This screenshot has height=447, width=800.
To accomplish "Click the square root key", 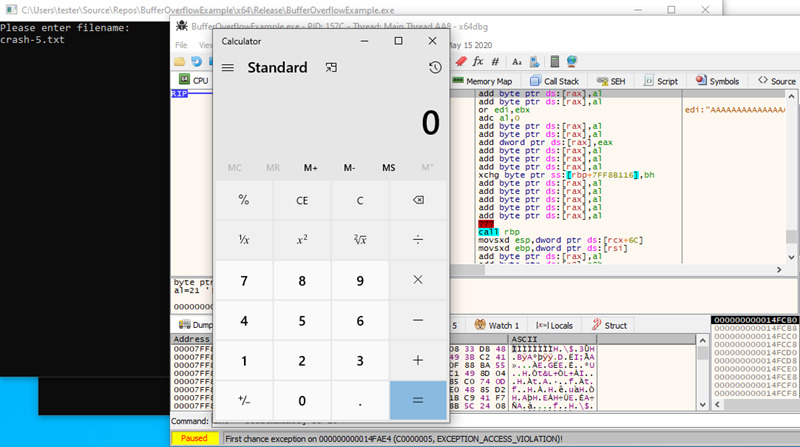I will coord(360,239).
